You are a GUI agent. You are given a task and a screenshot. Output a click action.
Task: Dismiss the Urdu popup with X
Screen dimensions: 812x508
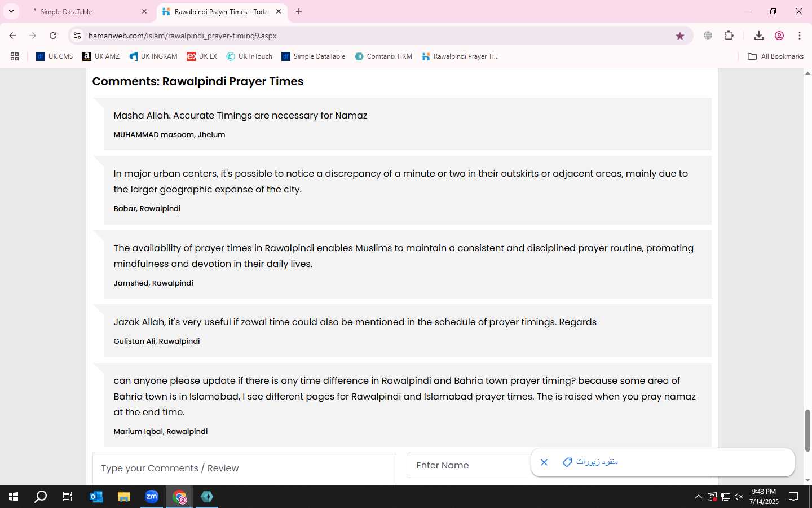click(544, 462)
